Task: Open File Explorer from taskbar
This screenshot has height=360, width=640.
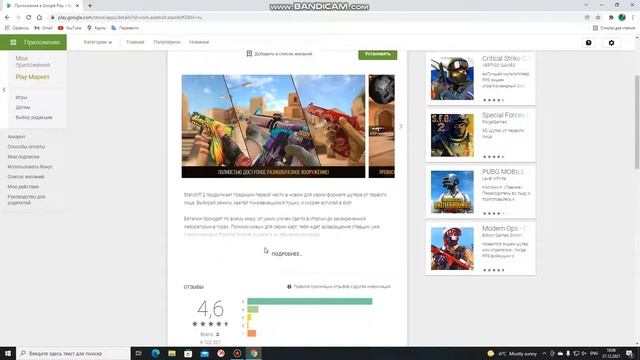Action: [x=172, y=353]
